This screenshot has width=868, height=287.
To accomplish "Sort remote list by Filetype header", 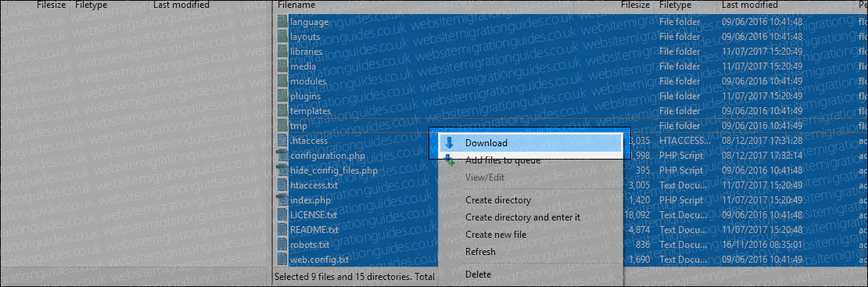I will click(676, 5).
